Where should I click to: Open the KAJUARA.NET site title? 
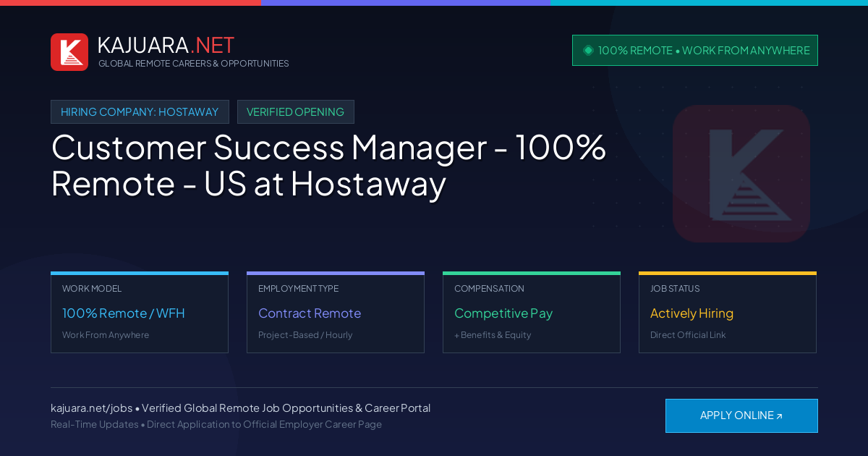coord(166,45)
